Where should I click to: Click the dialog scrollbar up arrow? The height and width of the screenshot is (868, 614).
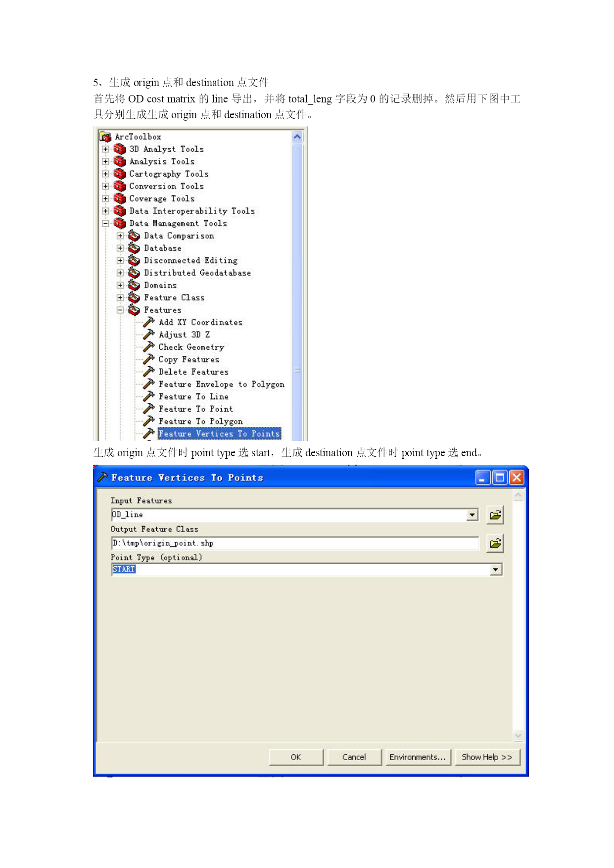(518, 495)
